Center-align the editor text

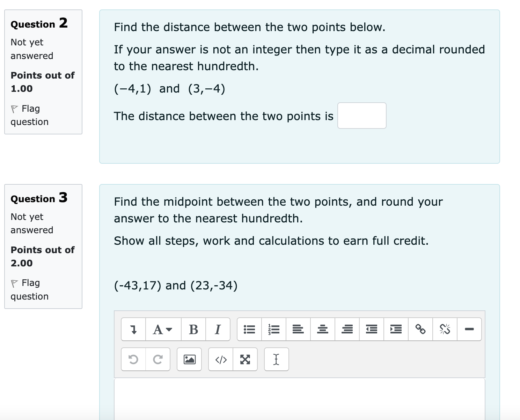click(322, 329)
